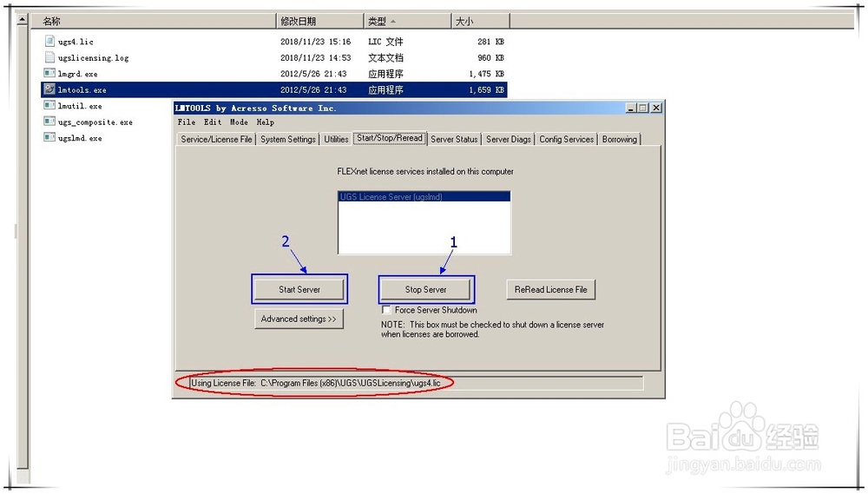Click the date 2018/11/23 14:53
The image size is (868, 494).
point(316,57)
